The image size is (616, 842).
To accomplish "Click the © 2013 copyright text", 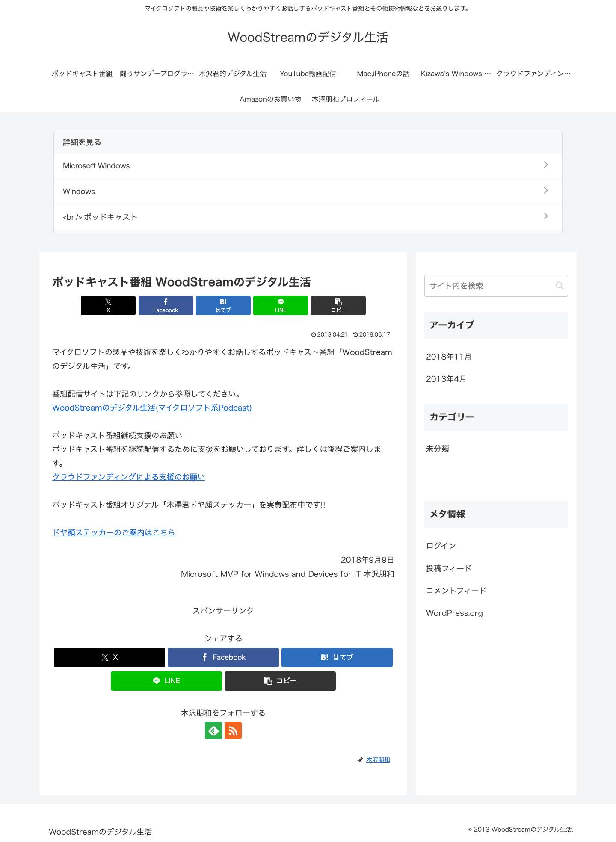I will point(521,829).
